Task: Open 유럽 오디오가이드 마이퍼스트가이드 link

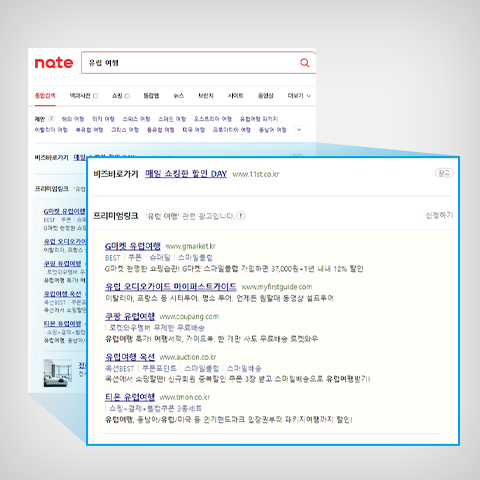Action: click(x=171, y=287)
